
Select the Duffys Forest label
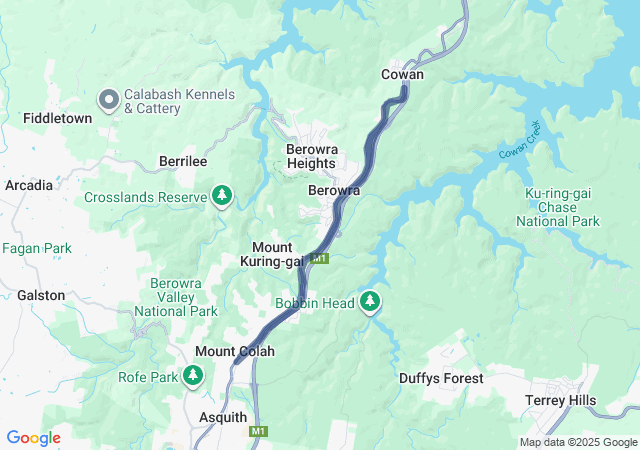point(441,379)
